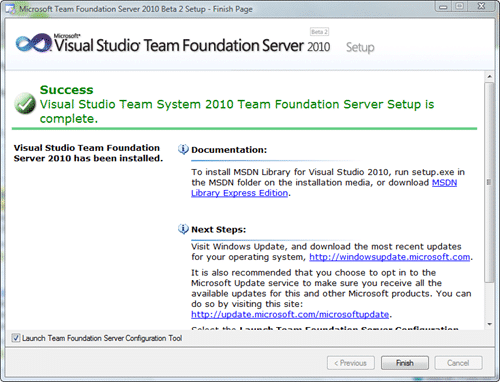Image resolution: width=500 pixels, height=382 pixels.
Task: Click the 'Documentation:' heading
Action: point(229,150)
